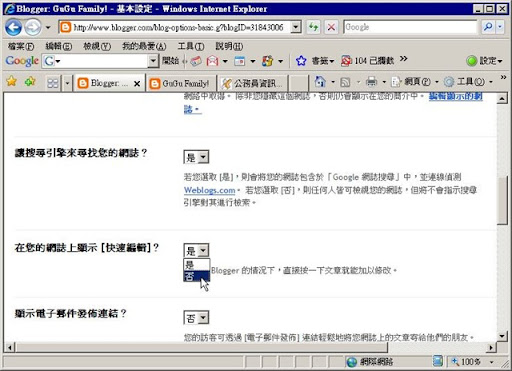
Task: Open the email post links 否 dropdown
Action: click(196, 318)
